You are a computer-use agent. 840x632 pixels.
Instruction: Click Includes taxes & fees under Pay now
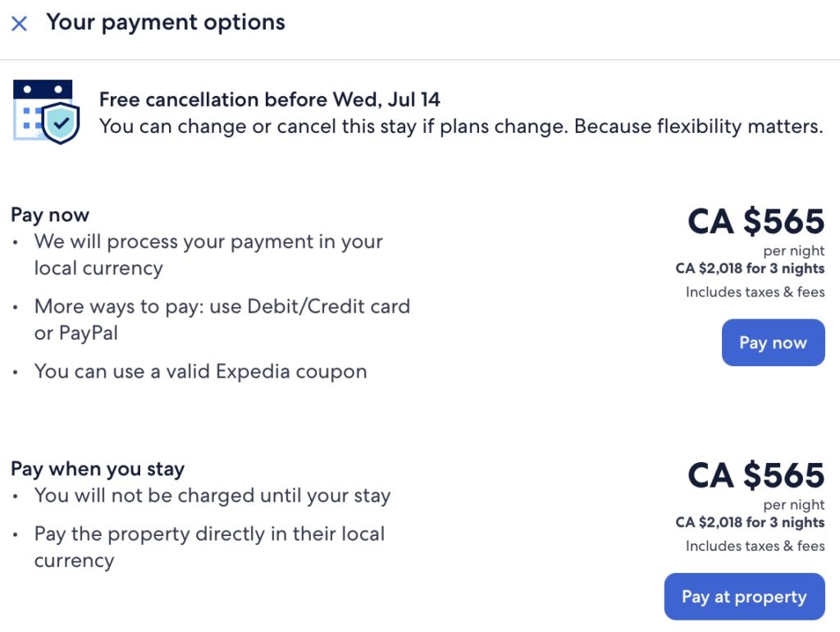point(754,292)
